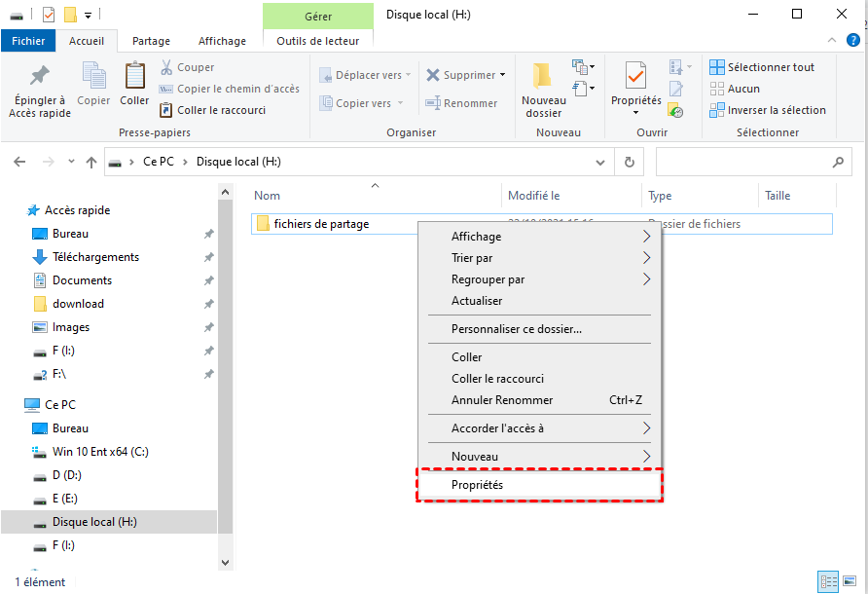This screenshot has height=594, width=868.
Task: Click the Épingler à Accès rapide pin icon
Action: coord(39,76)
